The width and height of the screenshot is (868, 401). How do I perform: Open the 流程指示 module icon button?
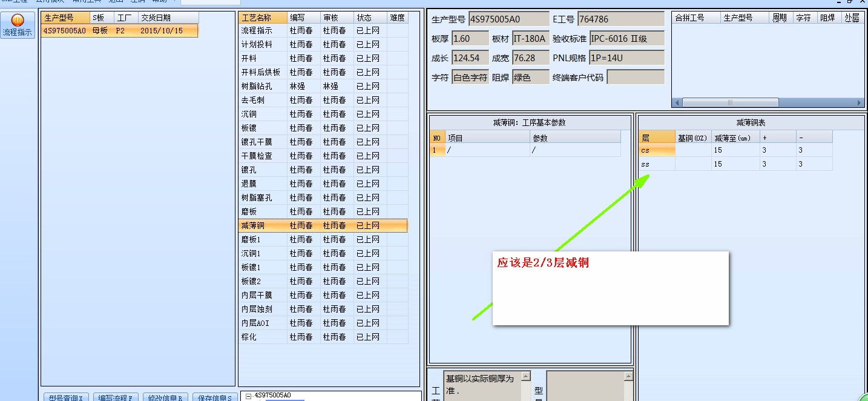pyautogui.click(x=18, y=25)
